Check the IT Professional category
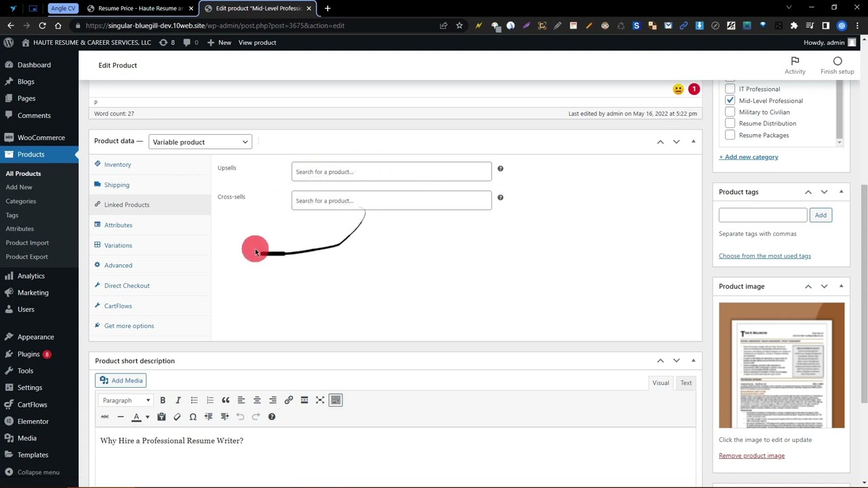This screenshot has height=488, width=868. point(730,89)
